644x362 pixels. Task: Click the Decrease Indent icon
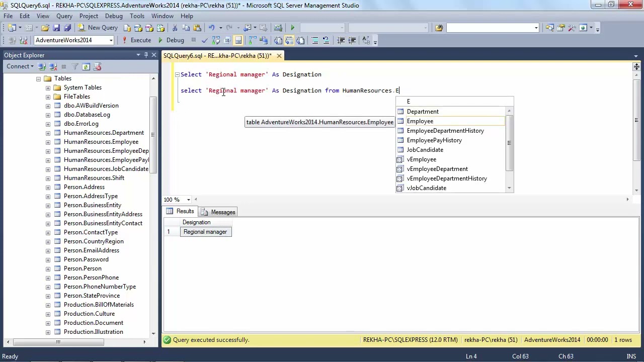pos(341,40)
